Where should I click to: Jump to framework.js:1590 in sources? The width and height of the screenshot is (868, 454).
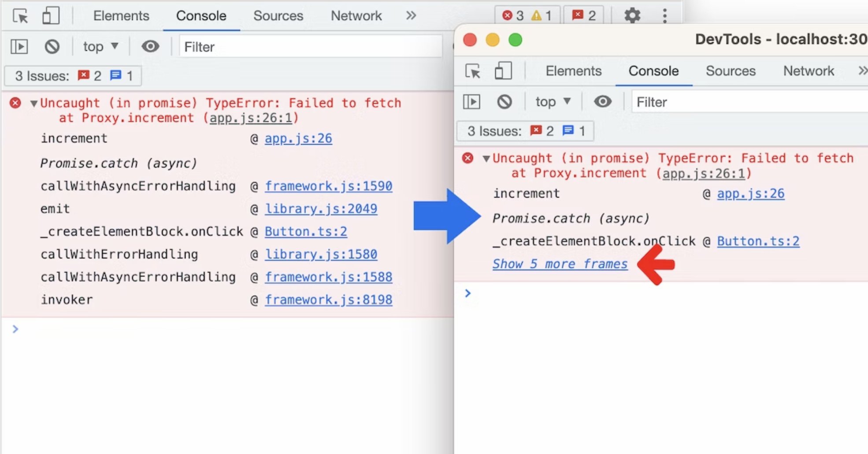[329, 186]
